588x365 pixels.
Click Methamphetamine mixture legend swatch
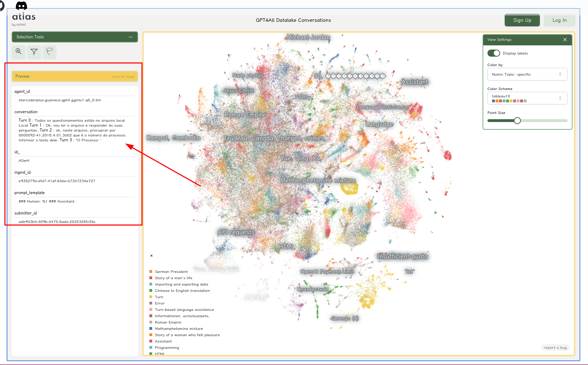[151, 328]
